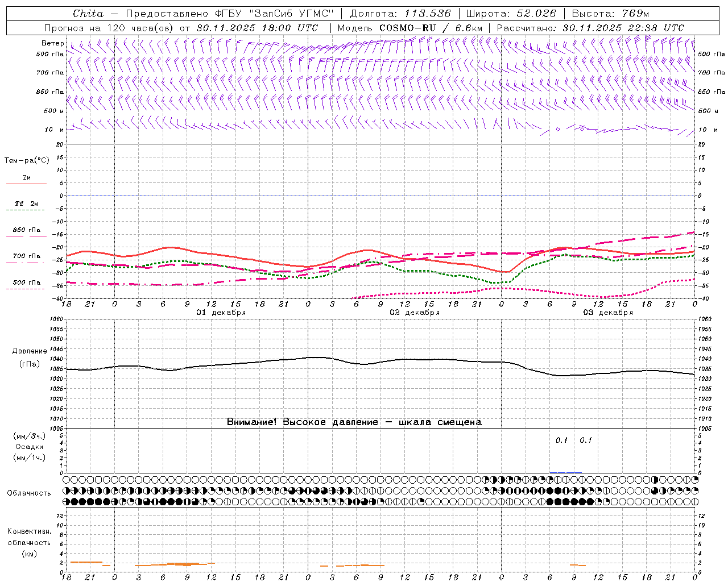The image size is (728, 582).
Task: Click the "Модель COSMO-RU / 6.6км" model label
Action: [410, 28]
